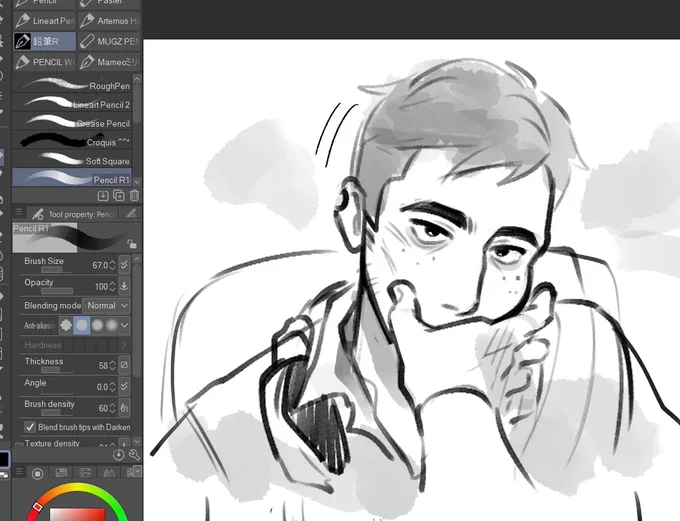Select the Lineart Pen tool group
Screen dimensions: 680x521
coord(44,20)
